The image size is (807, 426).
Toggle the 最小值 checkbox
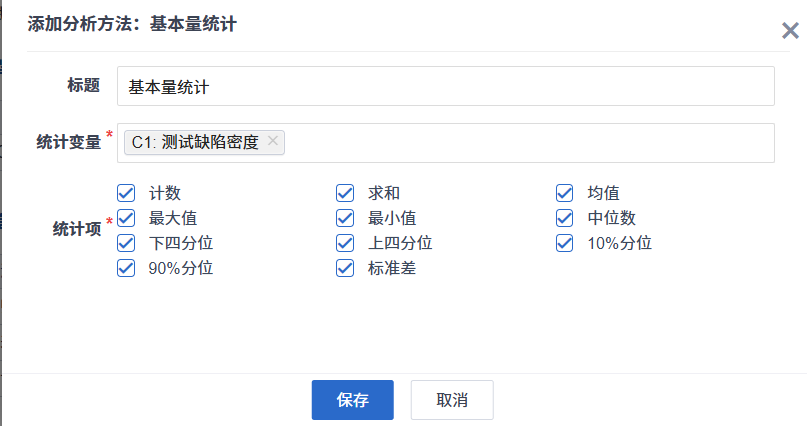tap(345, 217)
